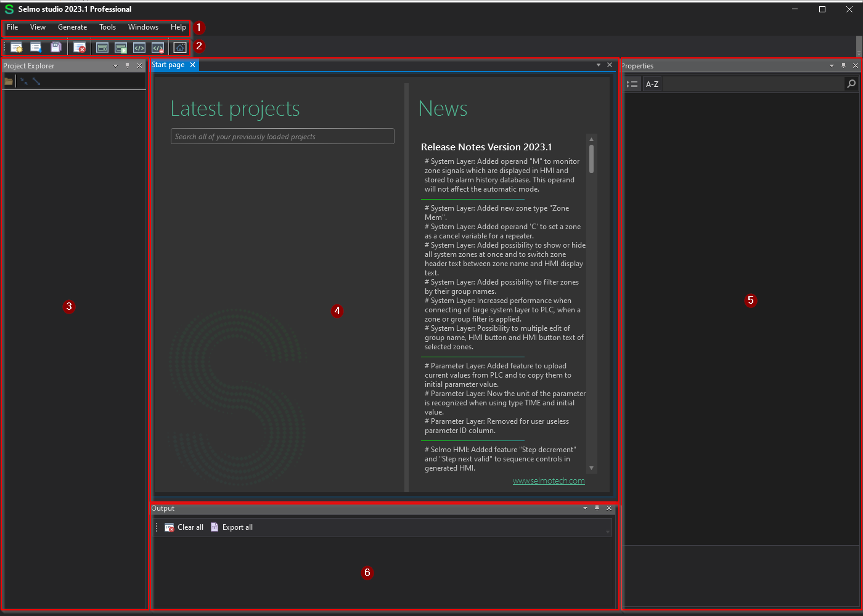
Task: Click the window icon with green play overlay
Action: (x=121, y=47)
